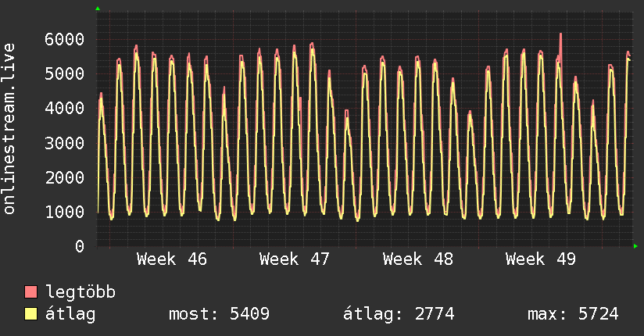Click the Week 49 axis label
The height and width of the screenshot is (336, 644).
click(541, 259)
